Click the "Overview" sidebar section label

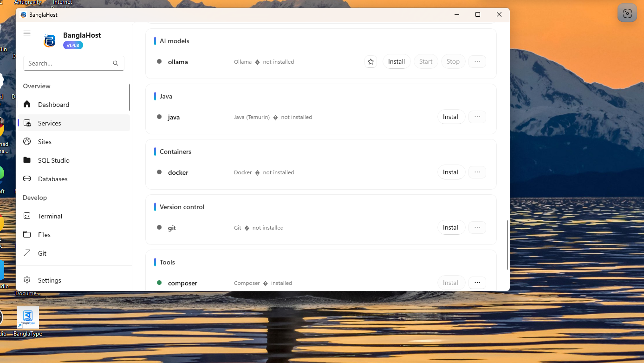click(37, 86)
